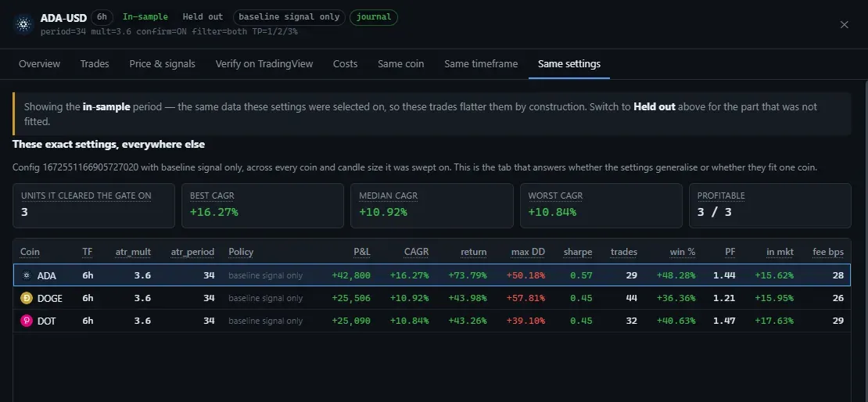Open the Overview tab
The height and width of the screenshot is (402, 868).
point(39,63)
